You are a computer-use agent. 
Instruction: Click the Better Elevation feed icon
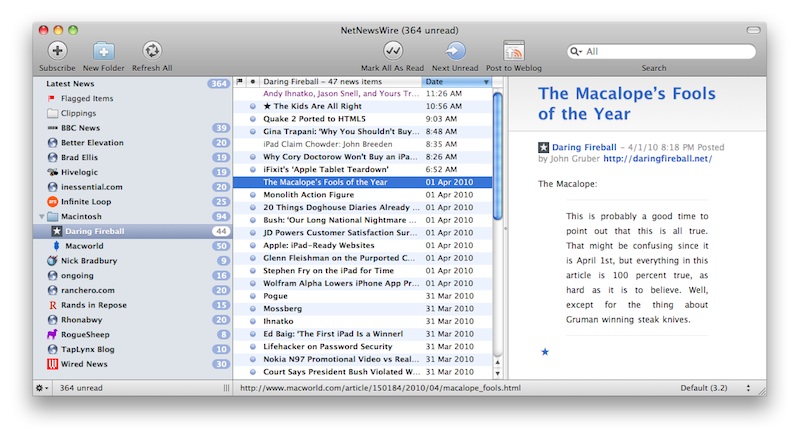[52, 143]
